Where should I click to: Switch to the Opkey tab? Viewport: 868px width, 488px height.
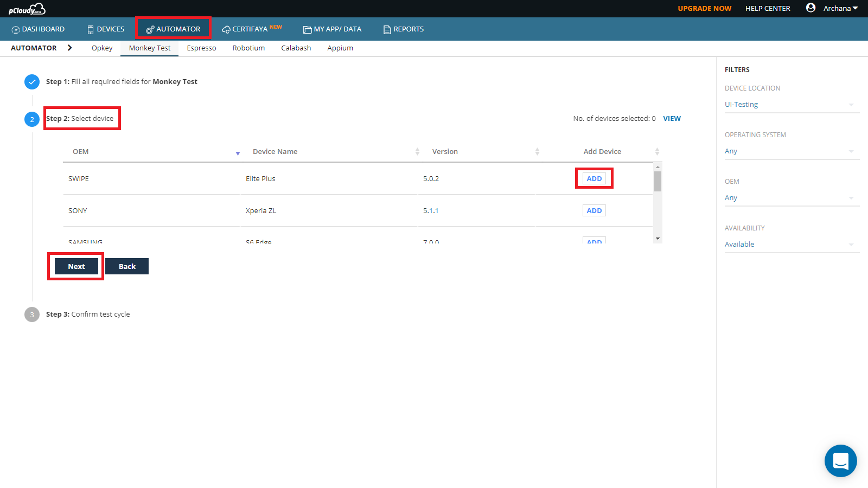(x=102, y=48)
